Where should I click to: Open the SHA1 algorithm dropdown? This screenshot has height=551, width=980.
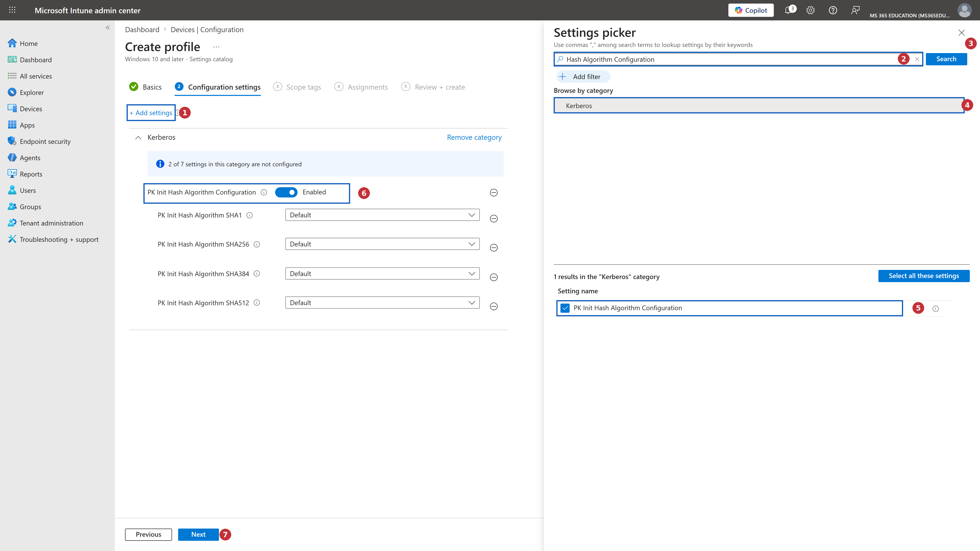coord(382,215)
